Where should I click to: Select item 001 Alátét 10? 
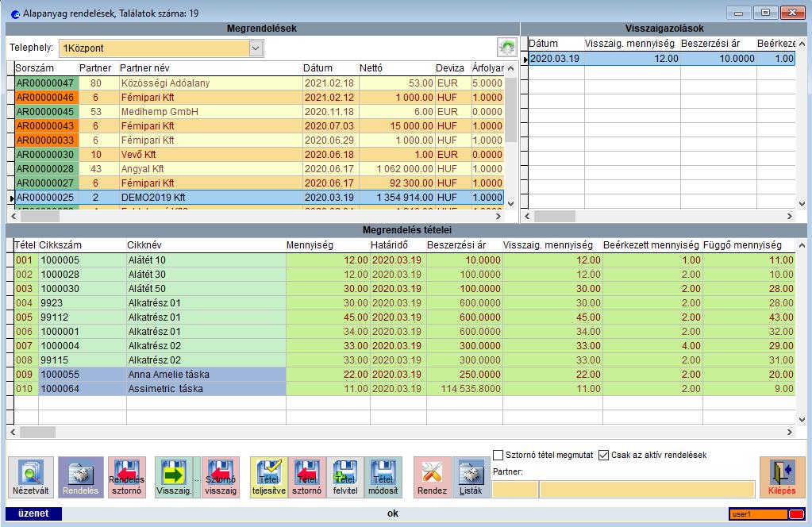tap(405, 260)
